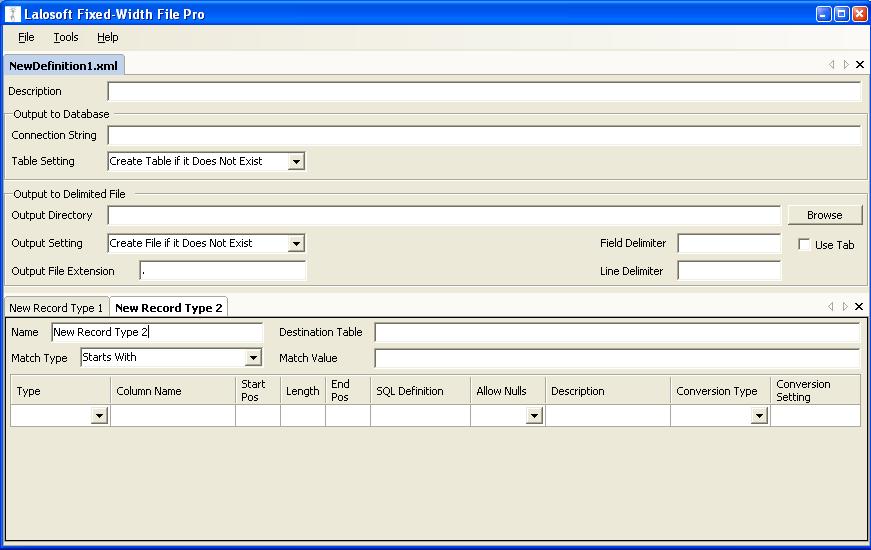The image size is (871, 550).
Task: Close the NewDefinition1.xml document tab
Action: point(860,65)
